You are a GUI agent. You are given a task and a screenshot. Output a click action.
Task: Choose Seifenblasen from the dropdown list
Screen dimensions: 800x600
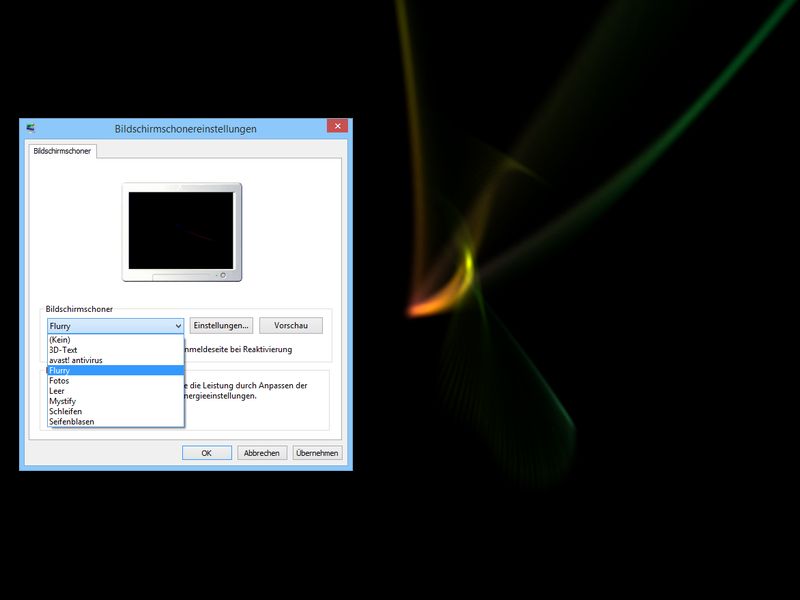pos(115,421)
